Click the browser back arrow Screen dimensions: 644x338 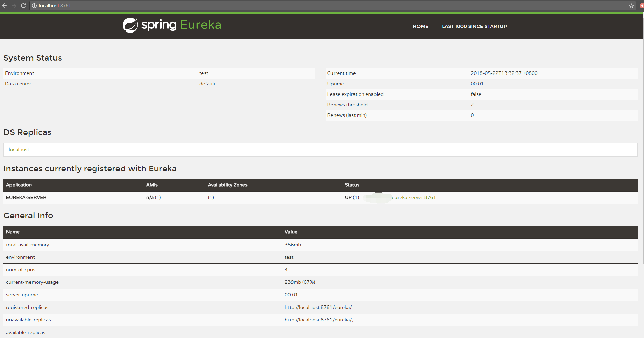[4, 6]
